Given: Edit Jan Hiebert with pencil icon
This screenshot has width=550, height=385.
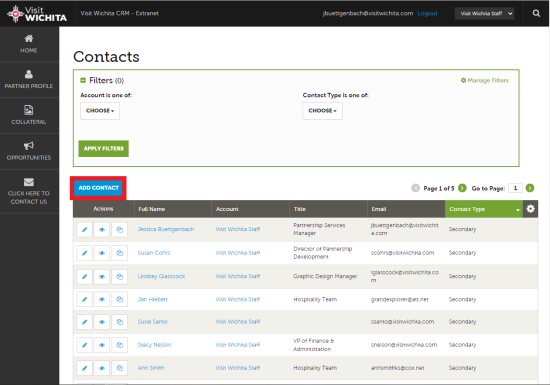Looking at the screenshot, I should coord(85,299).
